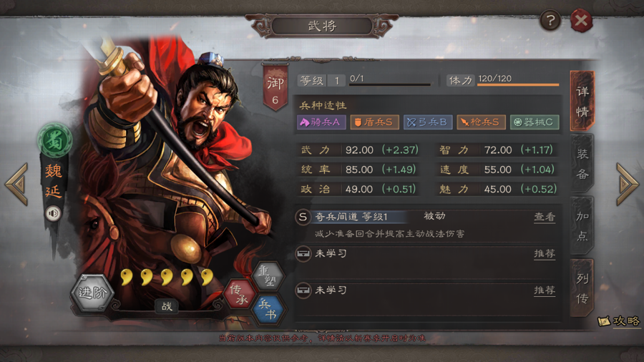Go to previous general with left arrow
This screenshot has height=362, width=644.
coord(17,184)
